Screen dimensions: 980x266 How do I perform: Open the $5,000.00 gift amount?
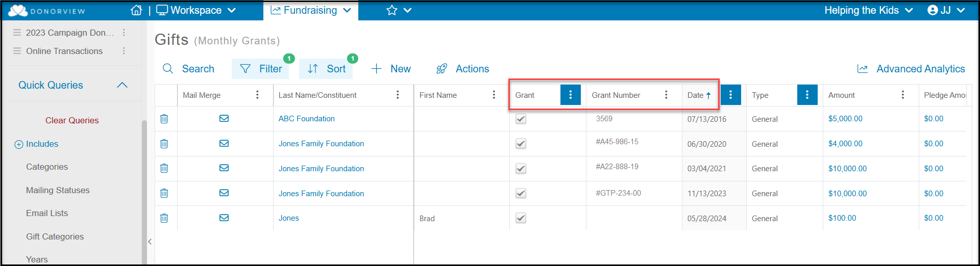pos(845,119)
